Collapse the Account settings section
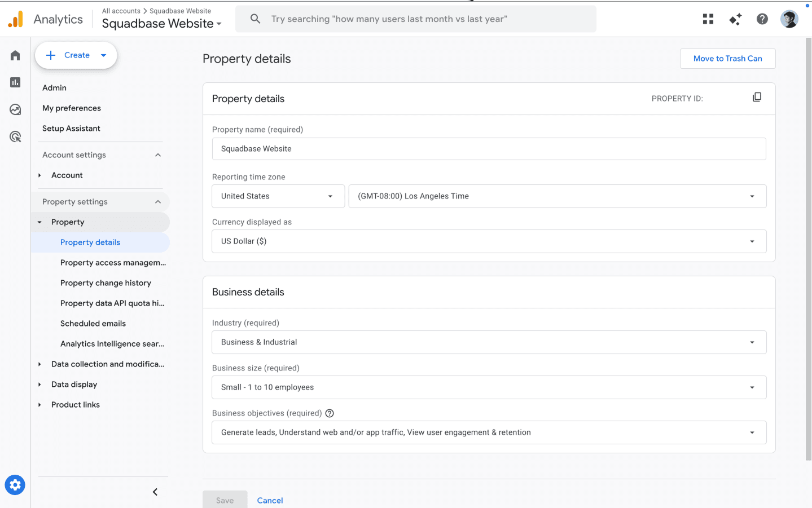Image resolution: width=812 pixels, height=508 pixels. coord(157,154)
